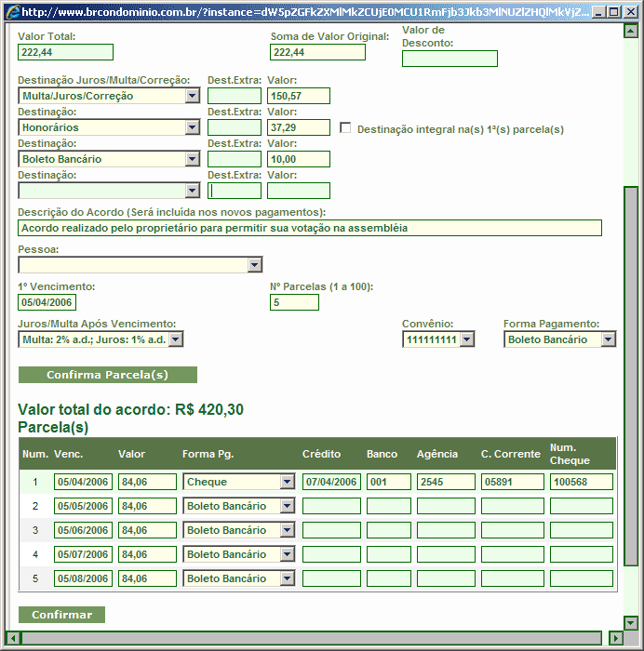Check 'Destinação integral na(s) 1ª(s) parcela(s)' checkbox
The height and width of the screenshot is (651, 644).
click(345, 127)
